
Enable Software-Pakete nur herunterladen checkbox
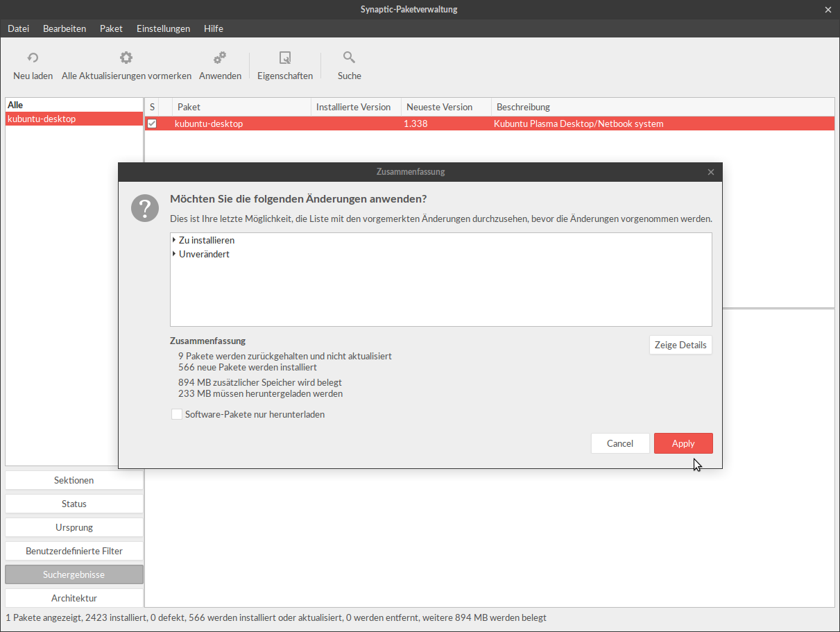coord(177,414)
